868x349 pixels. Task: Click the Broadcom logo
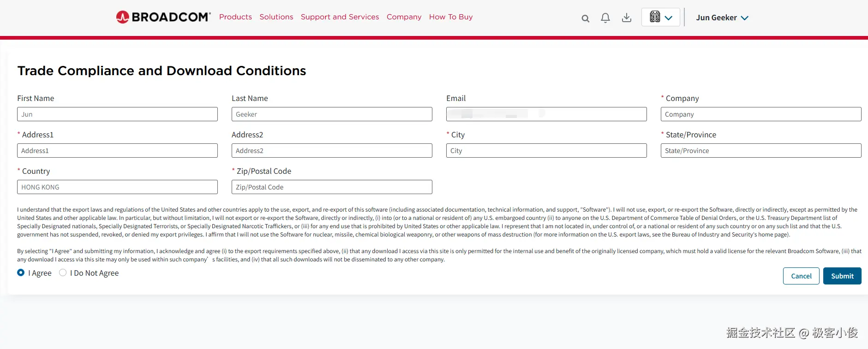coord(163,17)
